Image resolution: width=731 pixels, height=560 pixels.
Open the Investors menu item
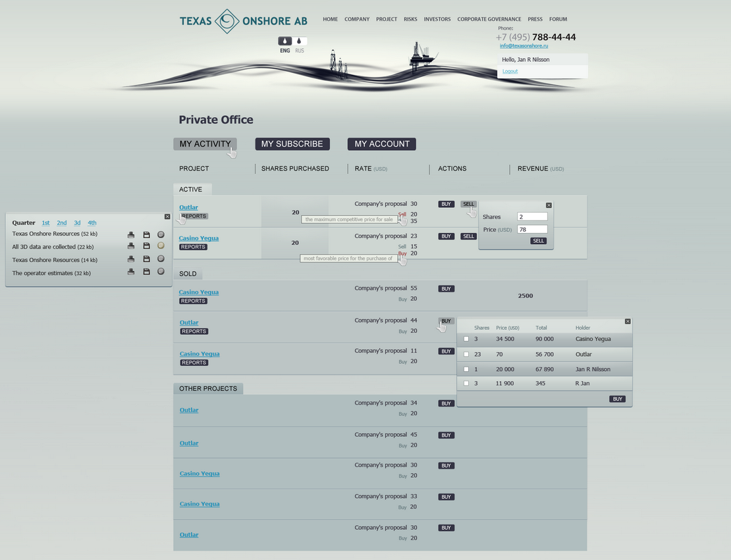437,19
